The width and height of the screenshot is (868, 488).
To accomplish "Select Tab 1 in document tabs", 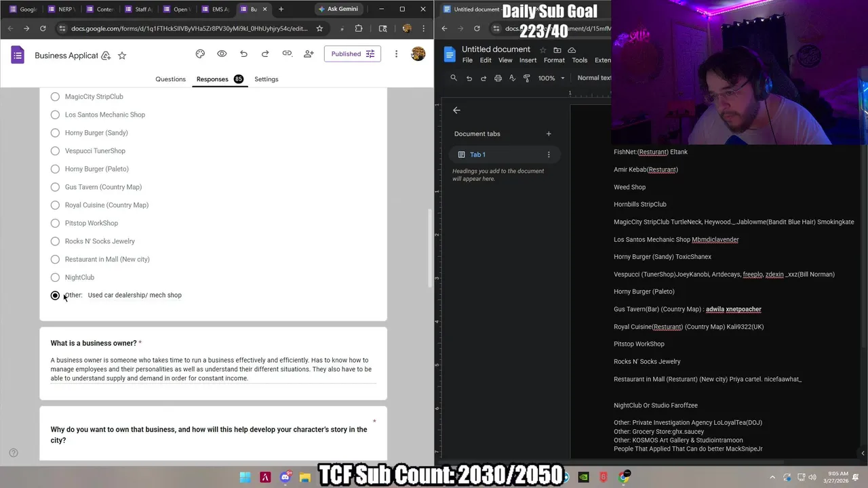I will (505, 155).
